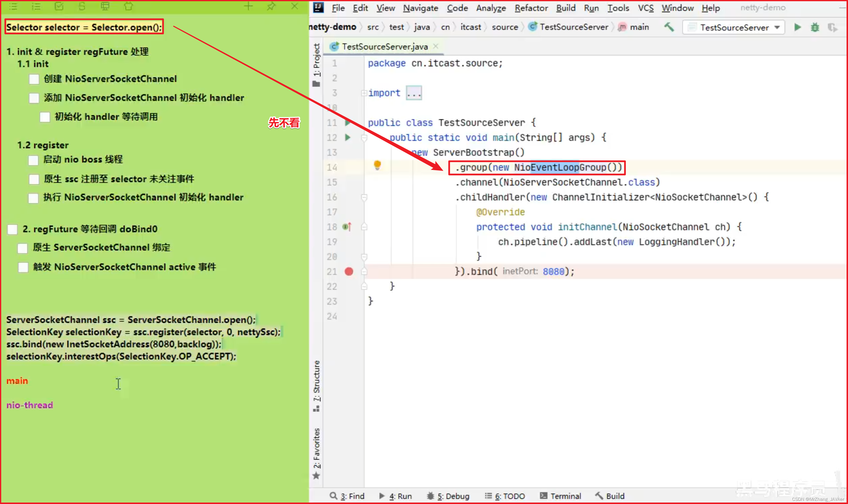The width and height of the screenshot is (848, 504).
Task: Click netty-demo in the breadcrumb bar
Action: coord(332,27)
